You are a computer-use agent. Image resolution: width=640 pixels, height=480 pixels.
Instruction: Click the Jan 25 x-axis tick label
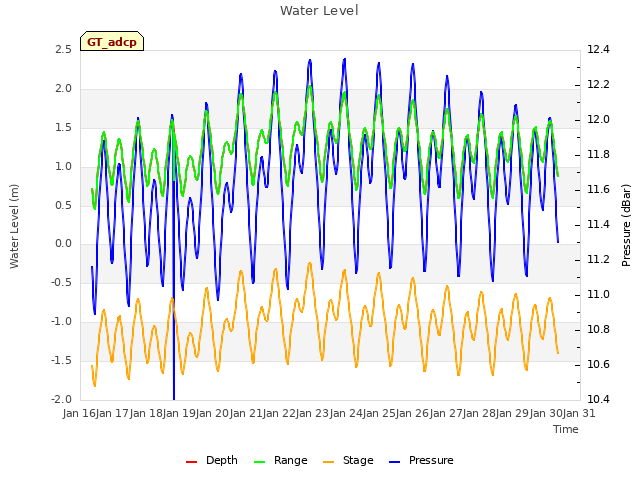(x=379, y=413)
